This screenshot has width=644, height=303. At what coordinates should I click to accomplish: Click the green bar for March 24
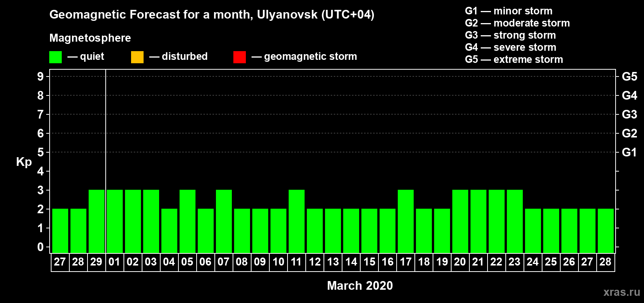tap(533, 231)
